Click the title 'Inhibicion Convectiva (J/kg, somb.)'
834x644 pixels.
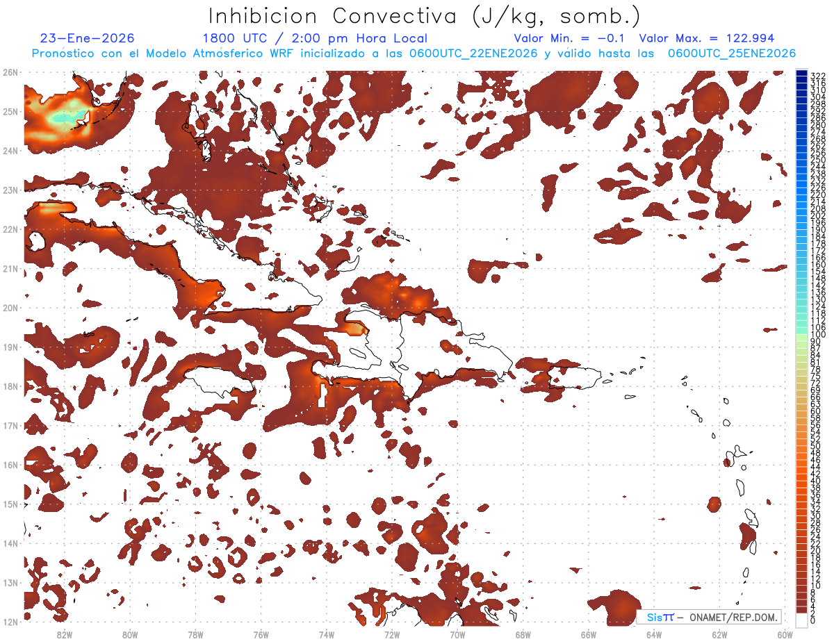(x=424, y=17)
